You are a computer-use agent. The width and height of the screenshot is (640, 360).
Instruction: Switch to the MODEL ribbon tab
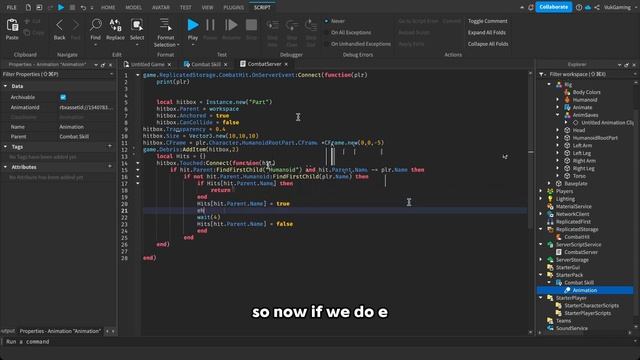pos(133,7)
